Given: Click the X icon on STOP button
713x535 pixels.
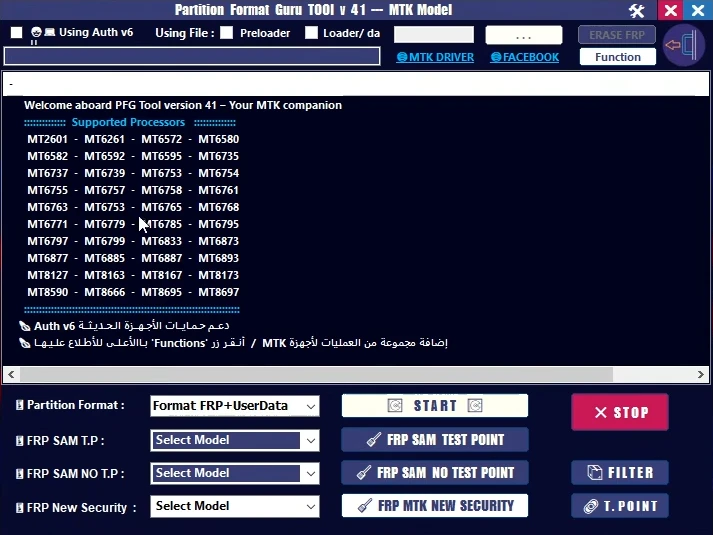Looking at the screenshot, I should click(x=601, y=412).
